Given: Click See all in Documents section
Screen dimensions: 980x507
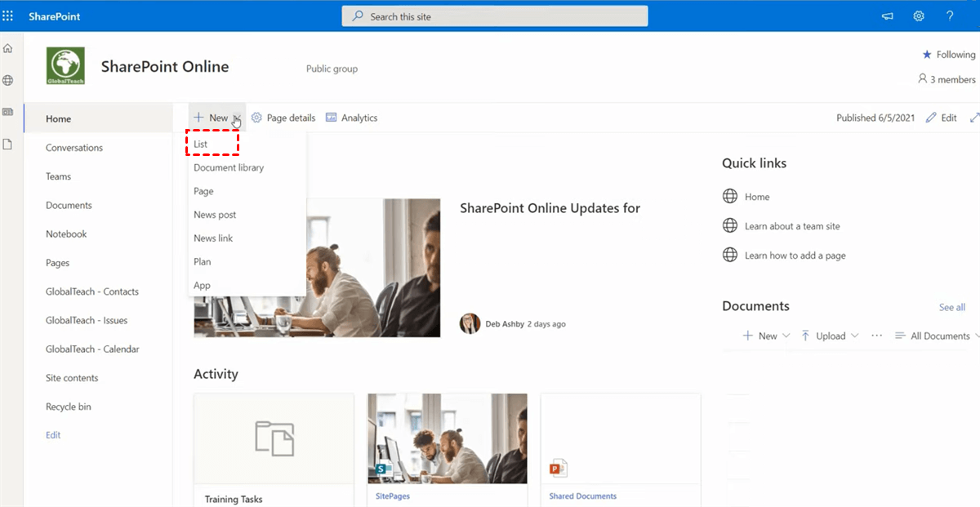Looking at the screenshot, I should [952, 307].
